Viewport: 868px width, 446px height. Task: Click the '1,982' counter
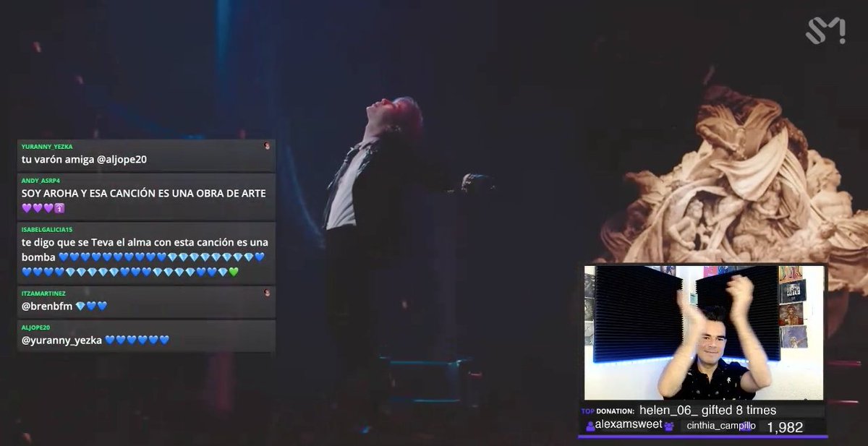785,427
